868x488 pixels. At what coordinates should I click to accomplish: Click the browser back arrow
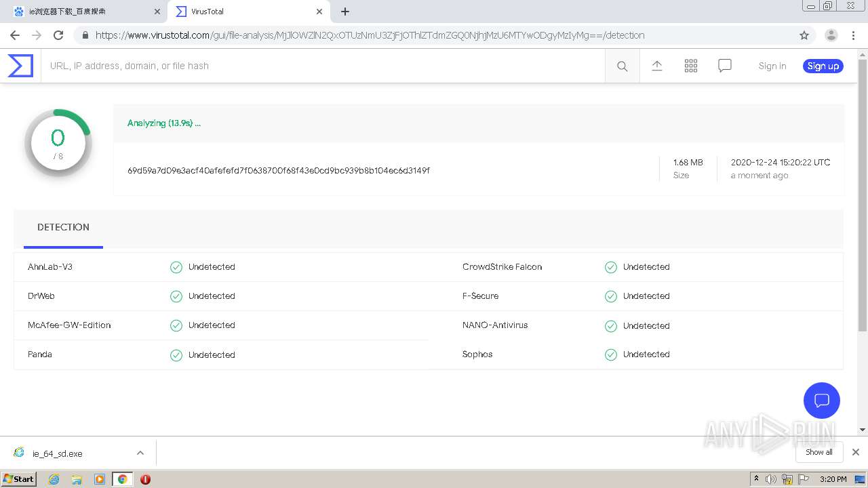(x=15, y=35)
